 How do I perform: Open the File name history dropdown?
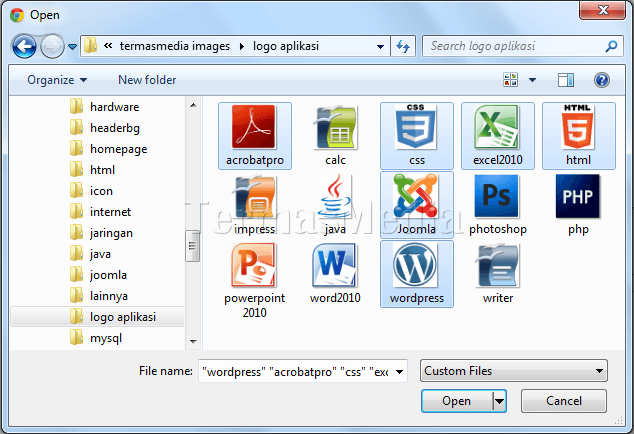pyautogui.click(x=399, y=372)
